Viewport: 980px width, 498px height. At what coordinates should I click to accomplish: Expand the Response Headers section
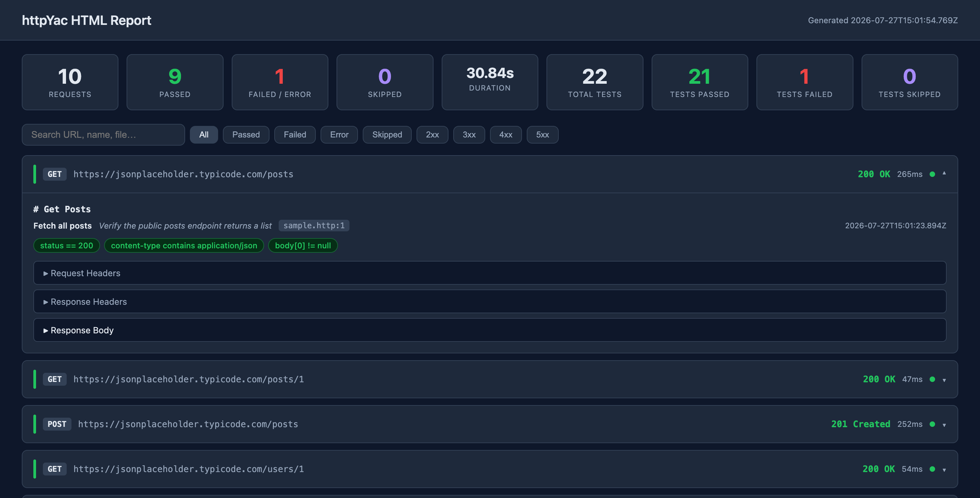pyautogui.click(x=490, y=302)
